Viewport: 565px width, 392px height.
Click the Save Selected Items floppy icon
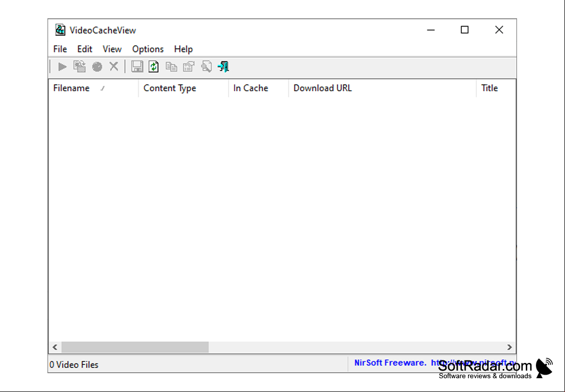[137, 67]
